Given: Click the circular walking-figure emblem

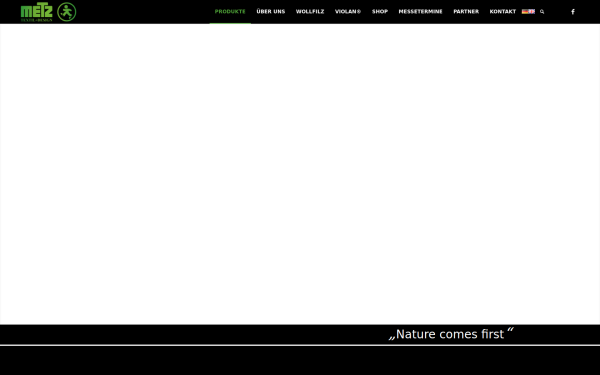Looking at the screenshot, I should pyautogui.click(x=67, y=12).
